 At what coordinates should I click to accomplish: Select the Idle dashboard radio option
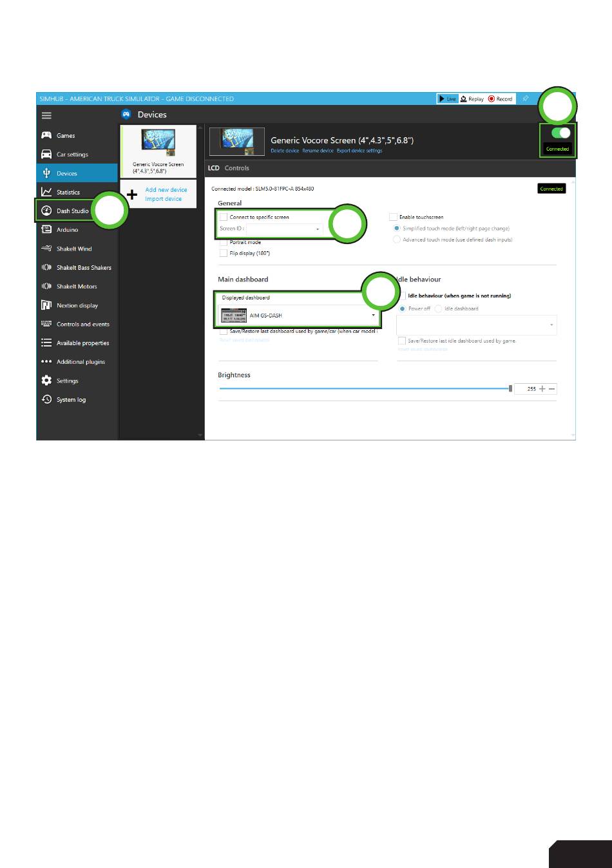438,308
